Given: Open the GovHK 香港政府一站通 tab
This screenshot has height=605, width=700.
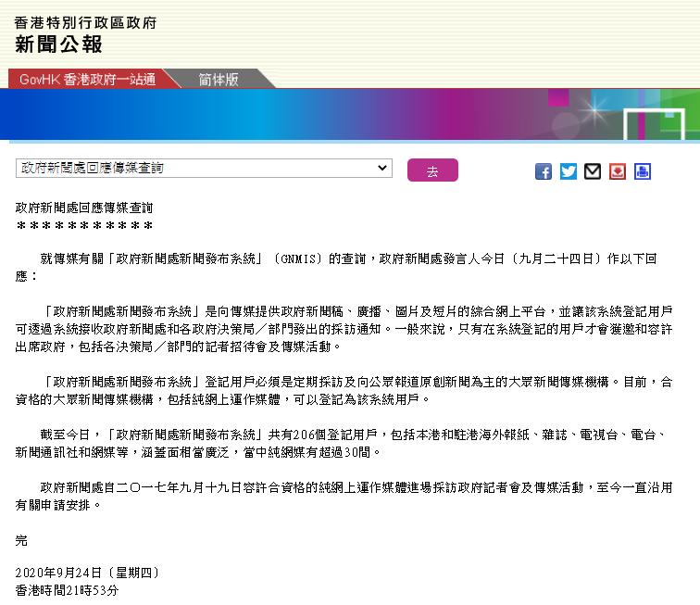Looking at the screenshot, I should click(88, 79).
